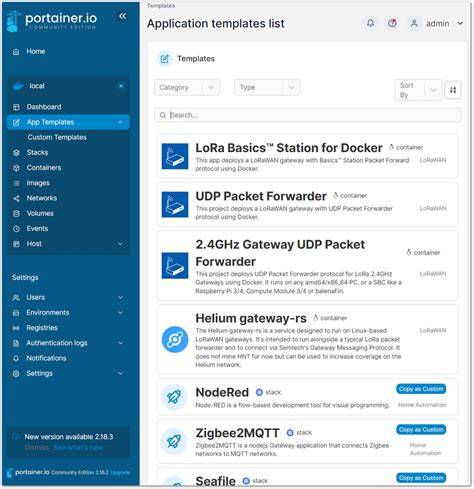Go to Custom Templates submenu item
474x489 pixels.
pos(57,137)
